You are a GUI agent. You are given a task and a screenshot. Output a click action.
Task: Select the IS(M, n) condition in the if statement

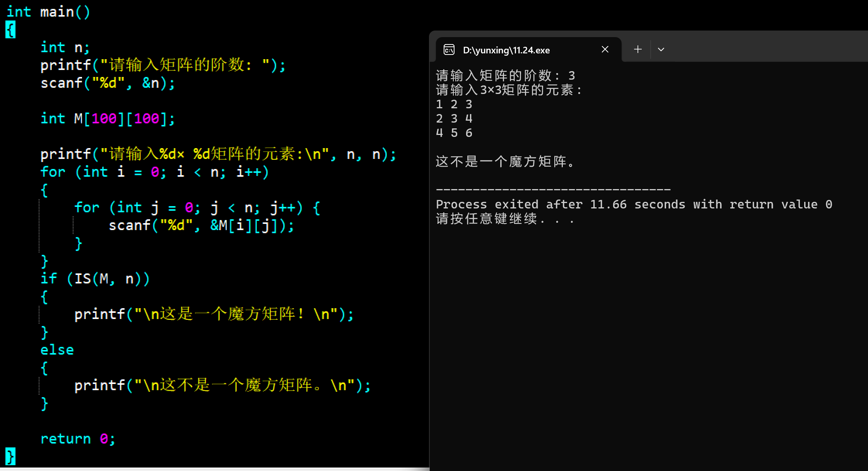coord(107,278)
